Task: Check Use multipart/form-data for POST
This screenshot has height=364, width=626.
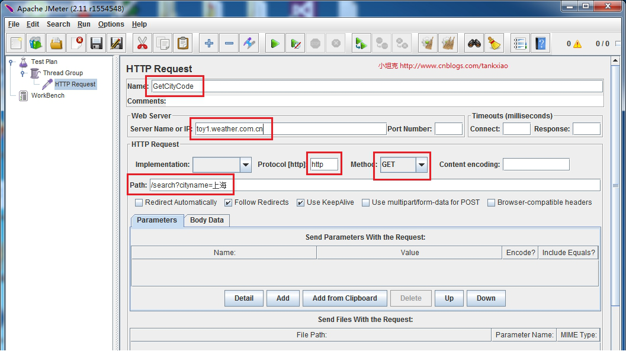Action: pos(365,203)
